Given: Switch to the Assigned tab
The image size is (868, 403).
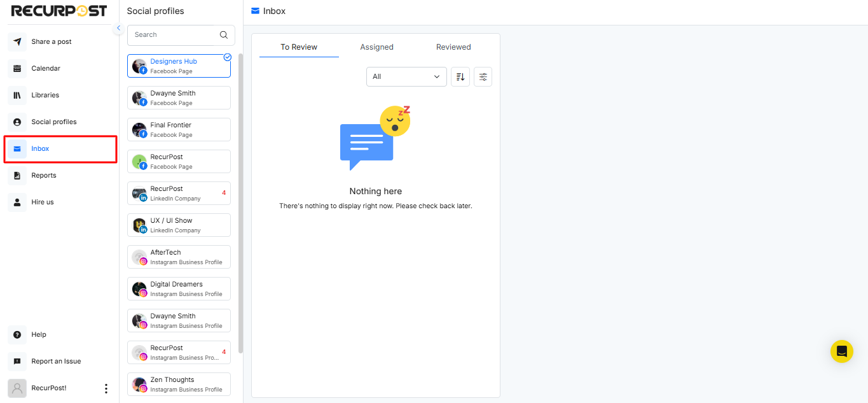Looking at the screenshot, I should [377, 47].
